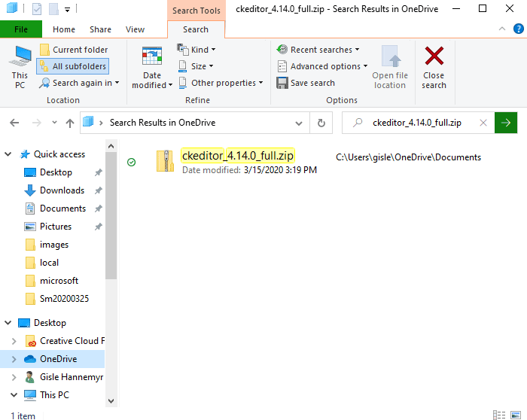Click pin icon next to Documents
The width and height of the screenshot is (527, 420).
pos(98,208)
